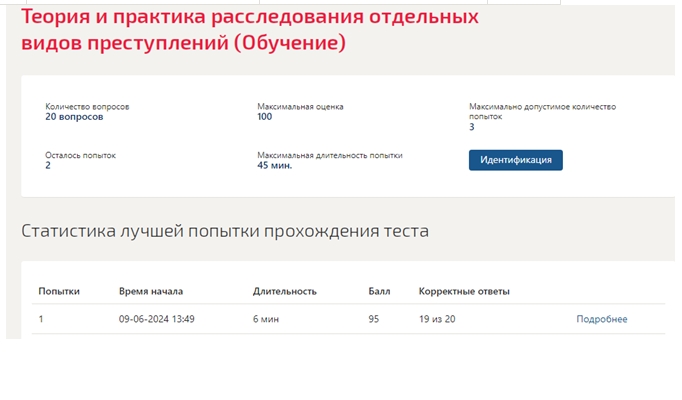Click the Длительность column header
682x400 pixels.
[284, 291]
